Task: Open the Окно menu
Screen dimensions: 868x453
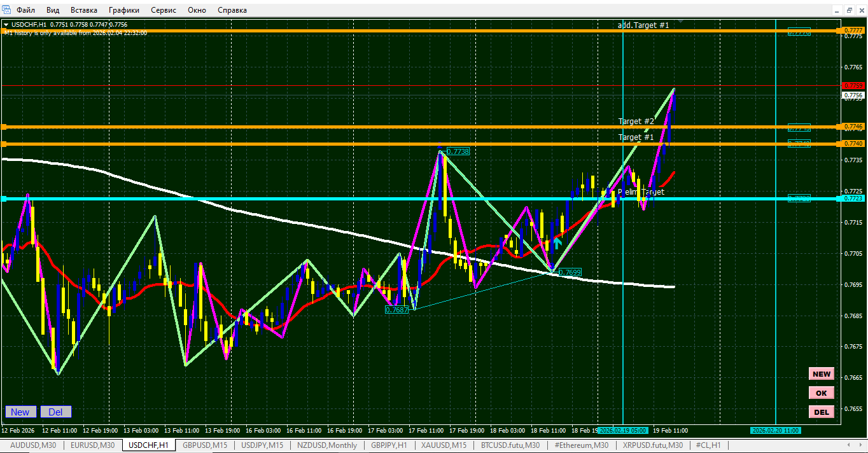Action: point(197,10)
